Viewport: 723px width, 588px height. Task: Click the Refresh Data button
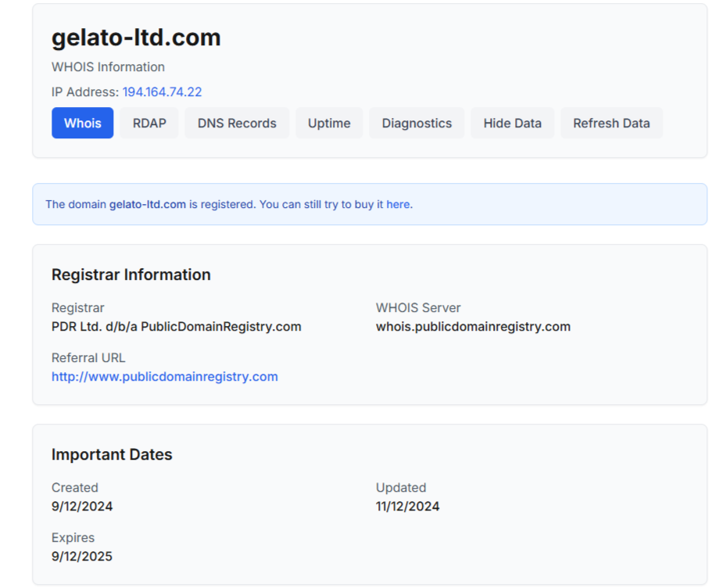[x=611, y=123]
